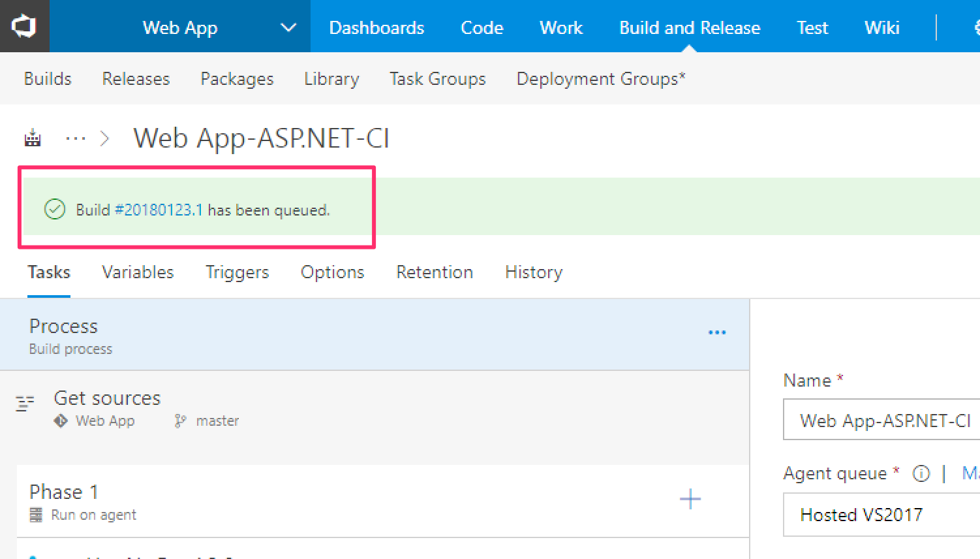
Task: Edit the Name input field
Action: point(881,421)
